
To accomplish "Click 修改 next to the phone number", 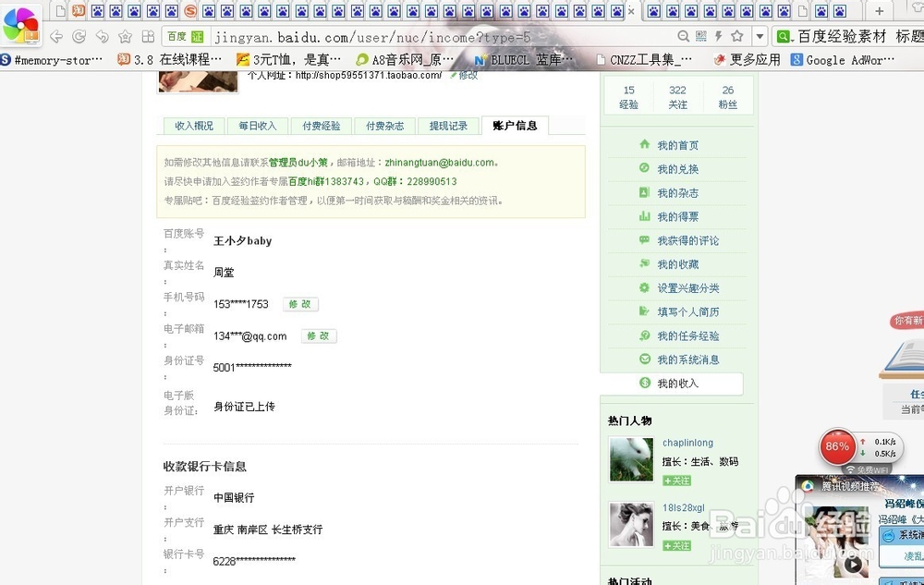I will (299, 303).
